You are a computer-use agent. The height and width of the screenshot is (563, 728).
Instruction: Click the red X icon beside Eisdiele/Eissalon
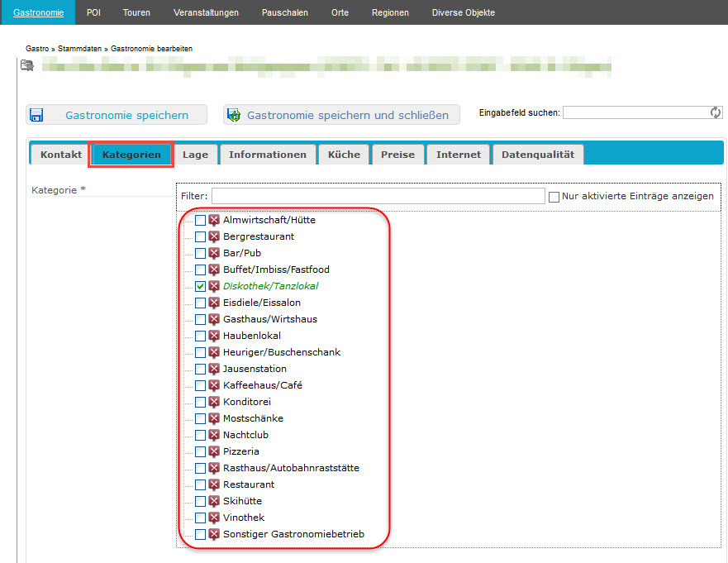coord(213,303)
